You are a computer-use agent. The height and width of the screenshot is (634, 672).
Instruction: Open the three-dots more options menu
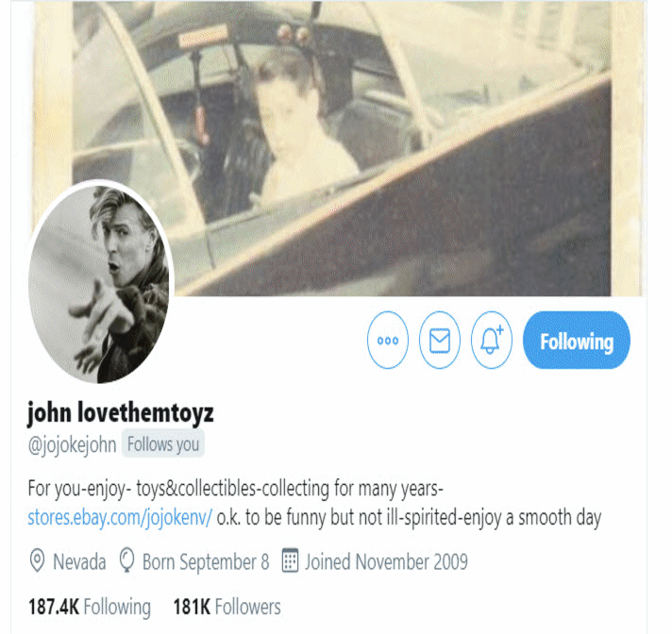point(387,341)
